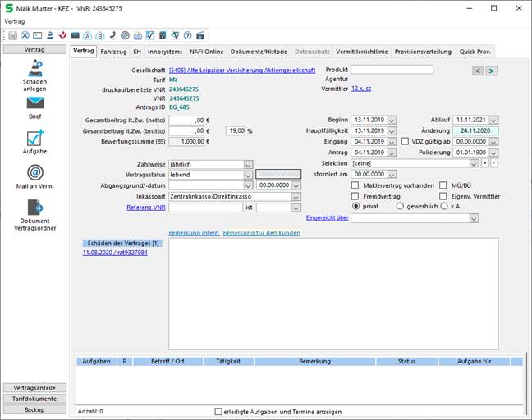Tick the Fremdvertrag checkbox

(355, 197)
